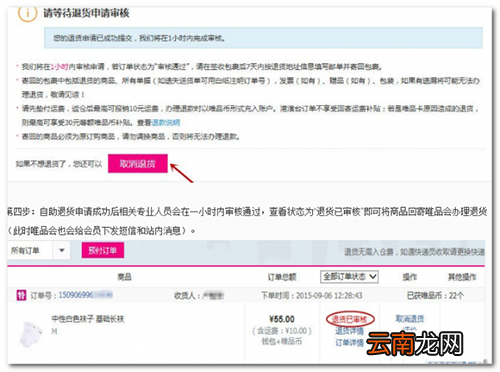Screen dimensions: 500x372
Task: Click the size M label
Action: tap(54, 331)
